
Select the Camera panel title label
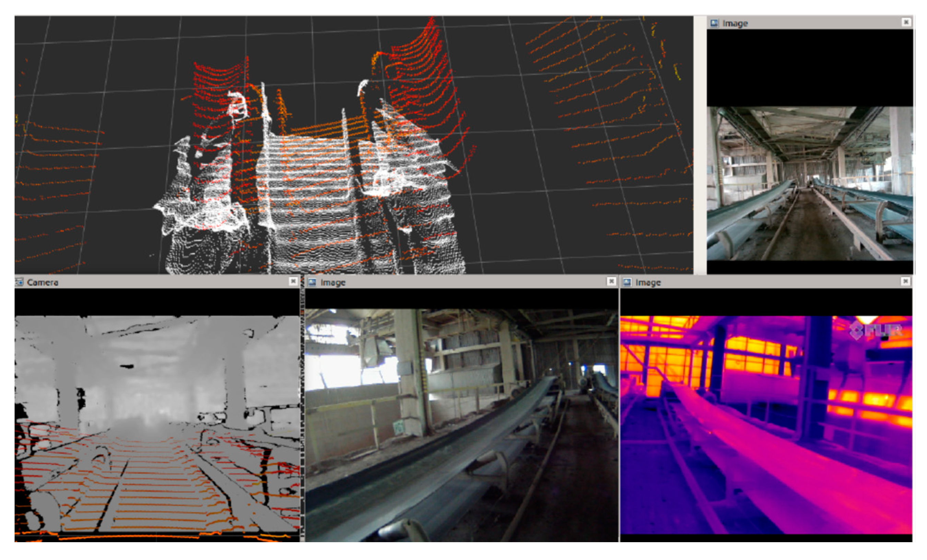point(43,283)
